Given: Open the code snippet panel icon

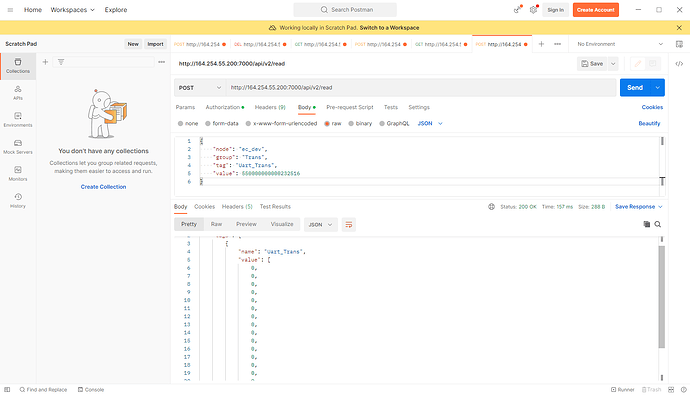Looking at the screenshot, I should (x=679, y=64).
